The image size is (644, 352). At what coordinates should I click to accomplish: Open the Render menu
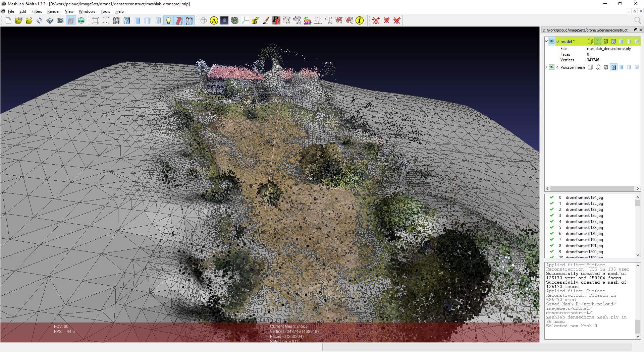[53, 11]
